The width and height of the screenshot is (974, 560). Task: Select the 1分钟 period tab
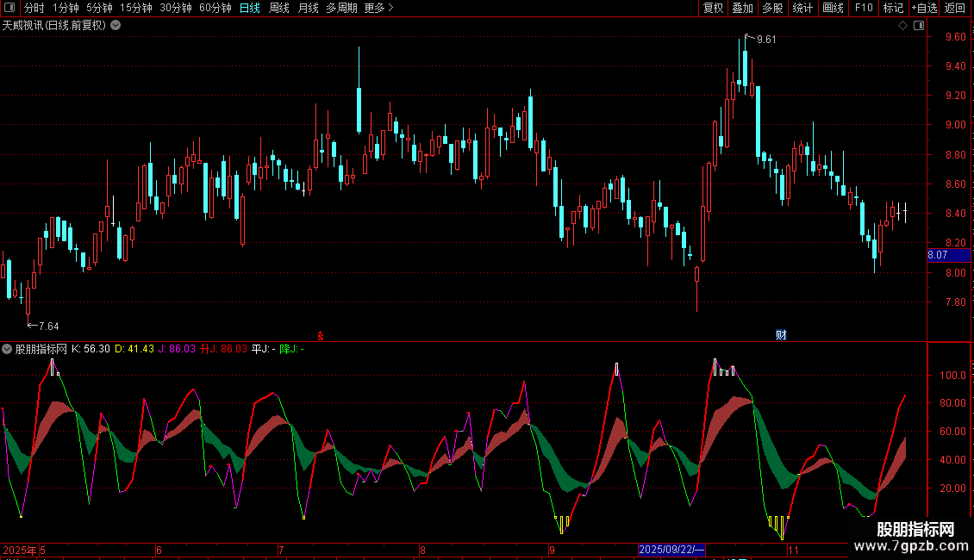(x=66, y=8)
